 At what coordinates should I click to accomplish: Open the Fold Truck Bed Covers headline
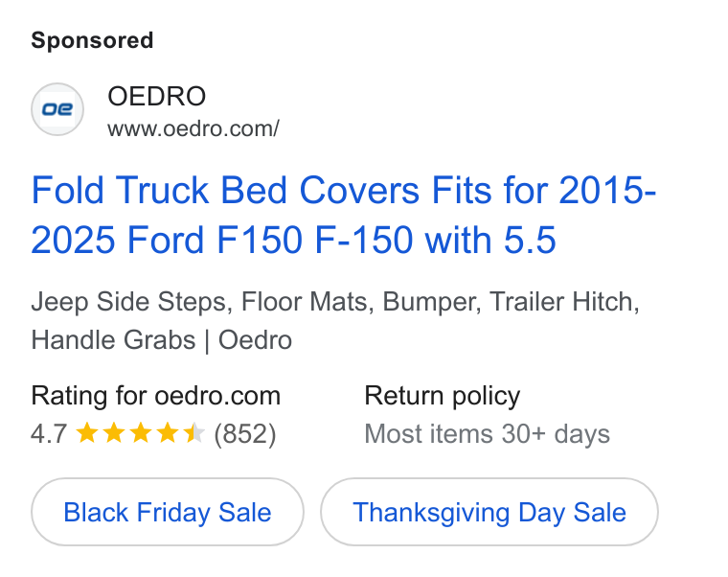pyautogui.click(x=344, y=215)
